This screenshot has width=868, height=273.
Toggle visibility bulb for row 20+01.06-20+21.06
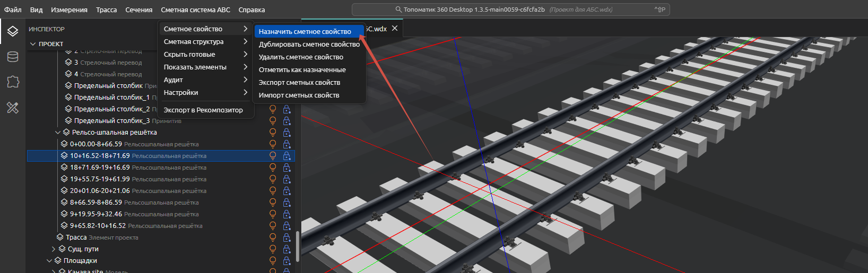point(273,191)
